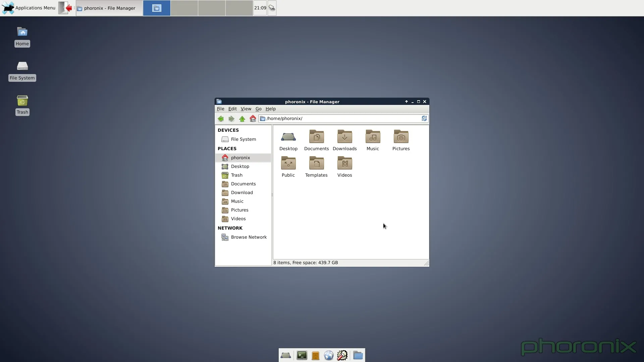Image resolution: width=644 pixels, height=362 pixels.
Task: Reload the folder with the refresh icon
Action: click(x=424, y=118)
